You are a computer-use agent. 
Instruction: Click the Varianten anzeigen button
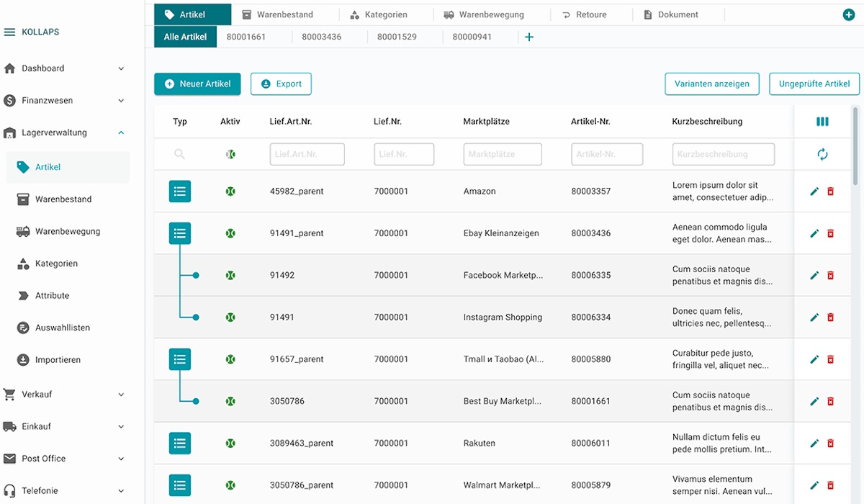pos(711,84)
